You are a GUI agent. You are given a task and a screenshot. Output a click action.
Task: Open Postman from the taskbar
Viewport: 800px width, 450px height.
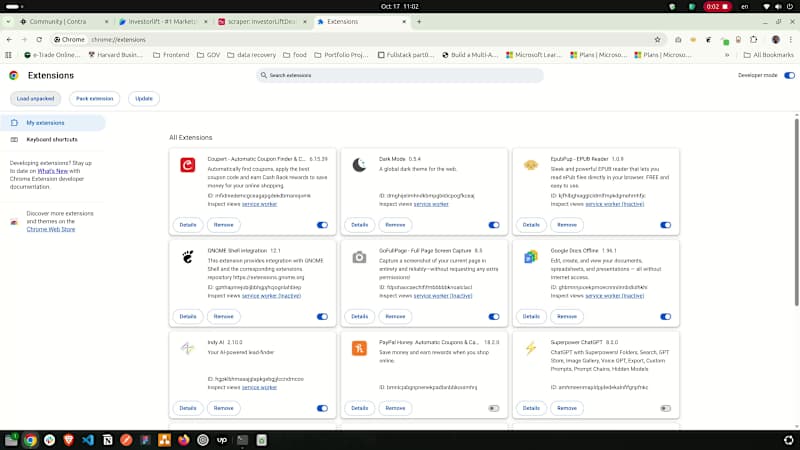[x=126, y=440]
